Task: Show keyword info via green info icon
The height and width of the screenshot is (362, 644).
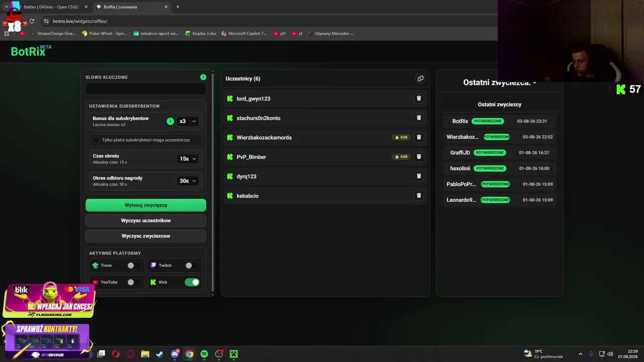Action: pyautogui.click(x=203, y=77)
